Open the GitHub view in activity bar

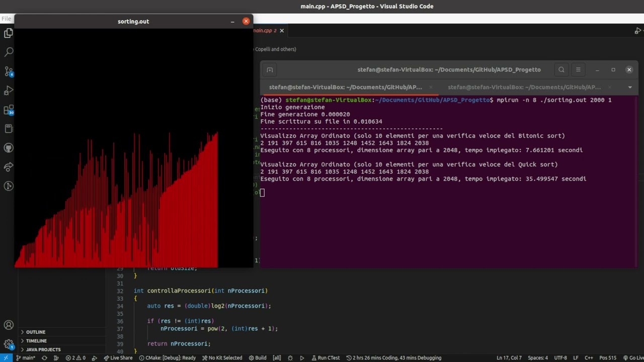pos(9,148)
